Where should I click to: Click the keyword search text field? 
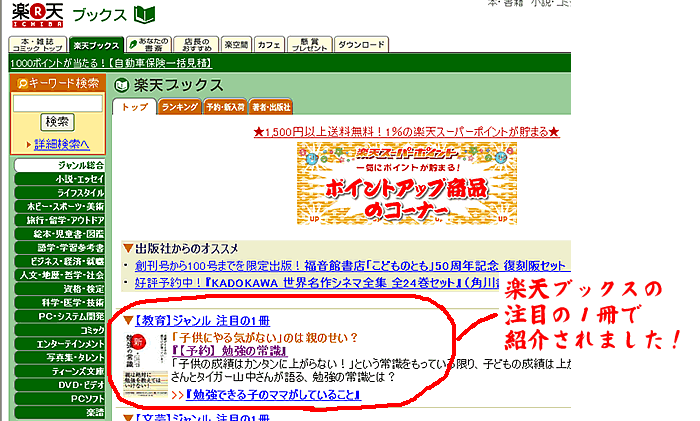58,104
